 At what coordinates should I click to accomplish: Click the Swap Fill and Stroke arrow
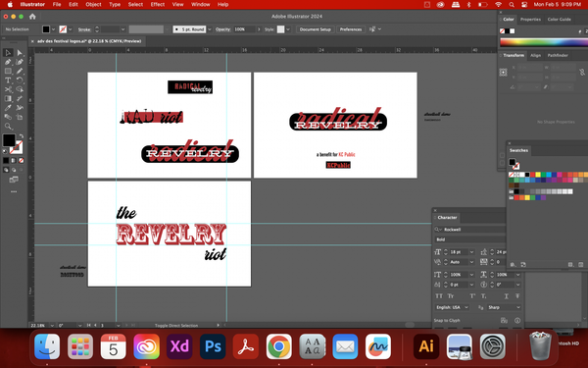click(x=21, y=136)
